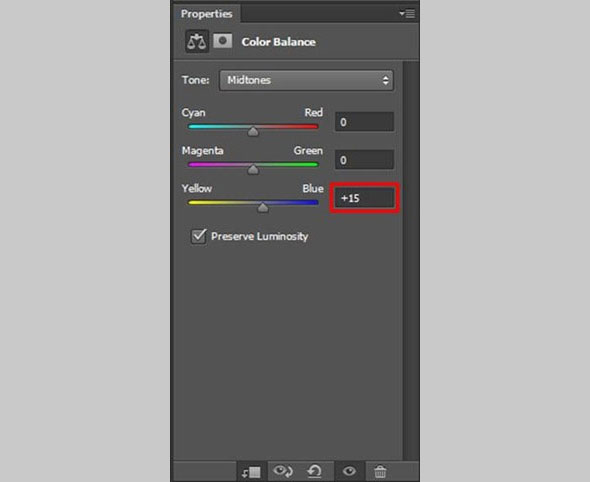Click the panel's vertical scrollbar
The image size is (590, 482).
411,260
